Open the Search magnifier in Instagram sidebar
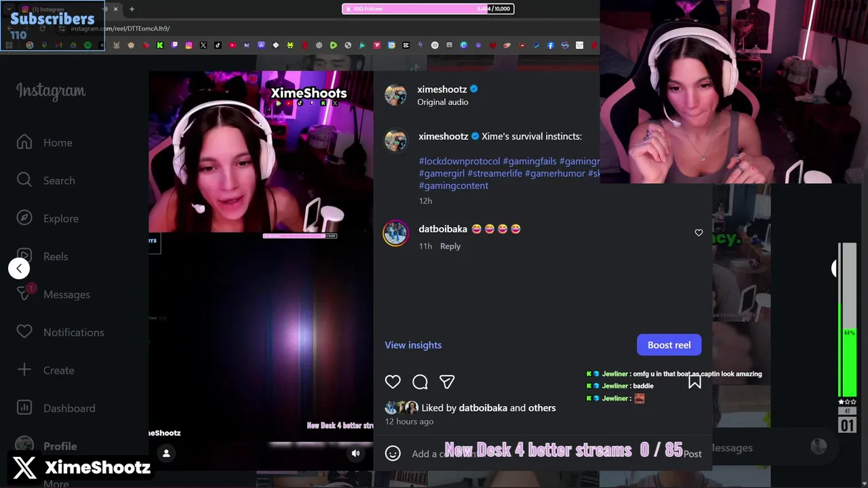The image size is (868, 488). (24, 180)
